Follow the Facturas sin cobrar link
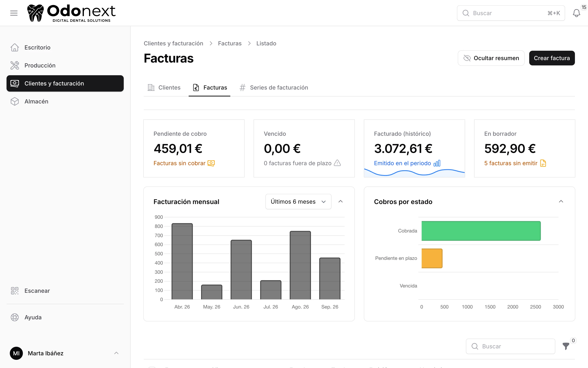Image resolution: width=588 pixels, height=368 pixels. (x=179, y=163)
